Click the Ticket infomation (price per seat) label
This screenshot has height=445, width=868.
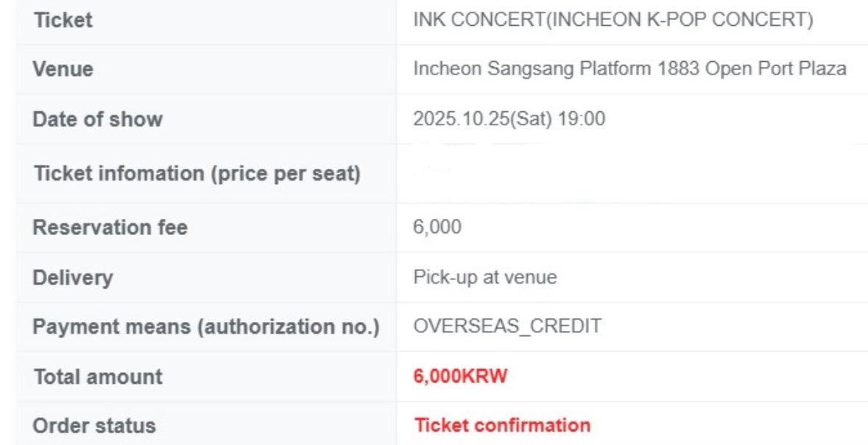click(197, 173)
